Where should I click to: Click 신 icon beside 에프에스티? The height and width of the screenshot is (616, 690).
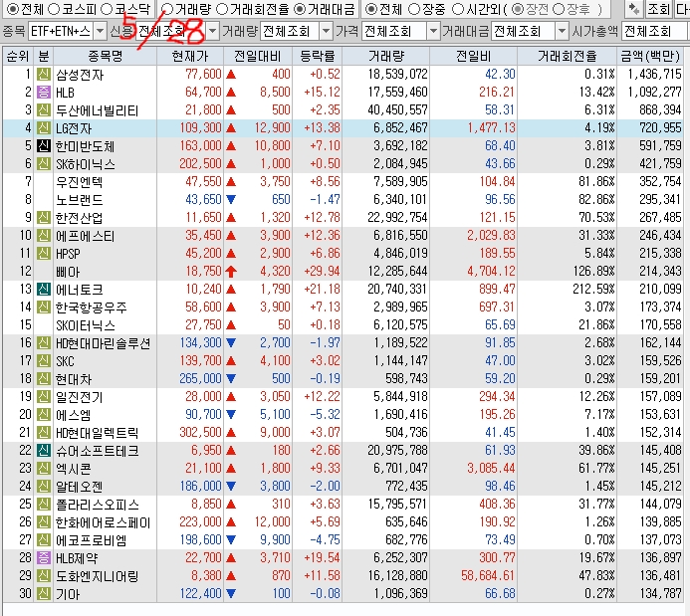pos(44,236)
